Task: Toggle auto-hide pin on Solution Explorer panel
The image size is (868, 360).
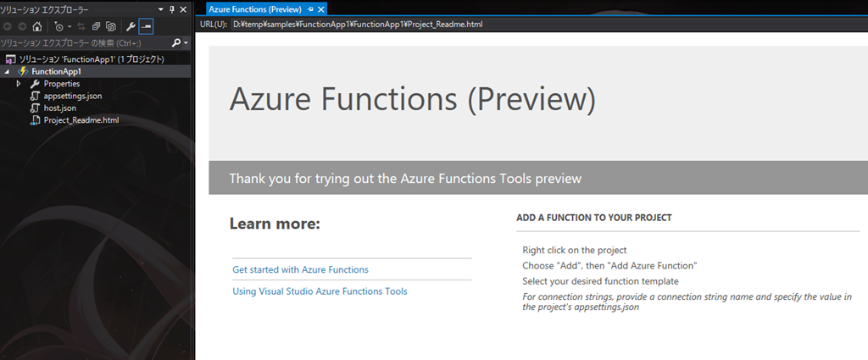Action: pyautogui.click(x=172, y=8)
